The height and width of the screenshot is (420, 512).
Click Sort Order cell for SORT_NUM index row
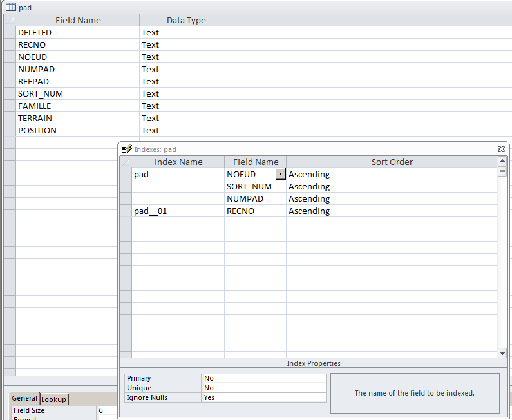point(391,187)
